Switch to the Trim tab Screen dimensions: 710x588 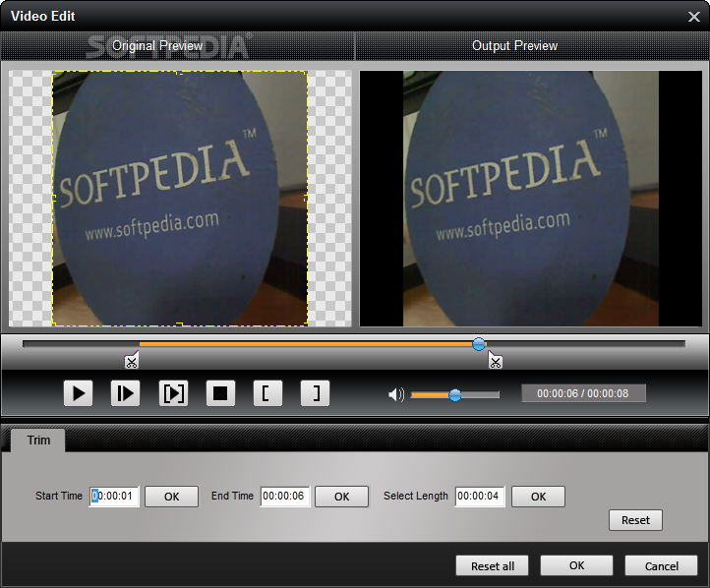click(38, 440)
